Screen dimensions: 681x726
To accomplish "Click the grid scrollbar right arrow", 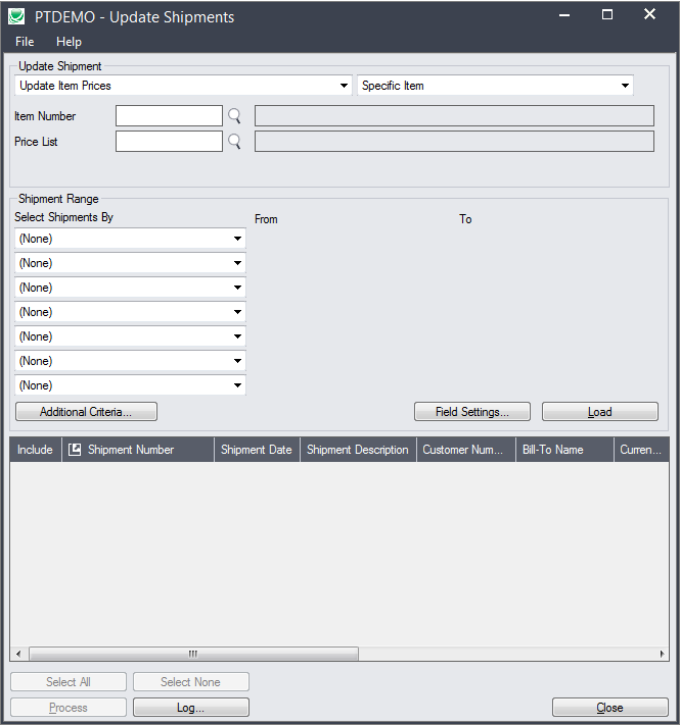I will click(x=662, y=654).
